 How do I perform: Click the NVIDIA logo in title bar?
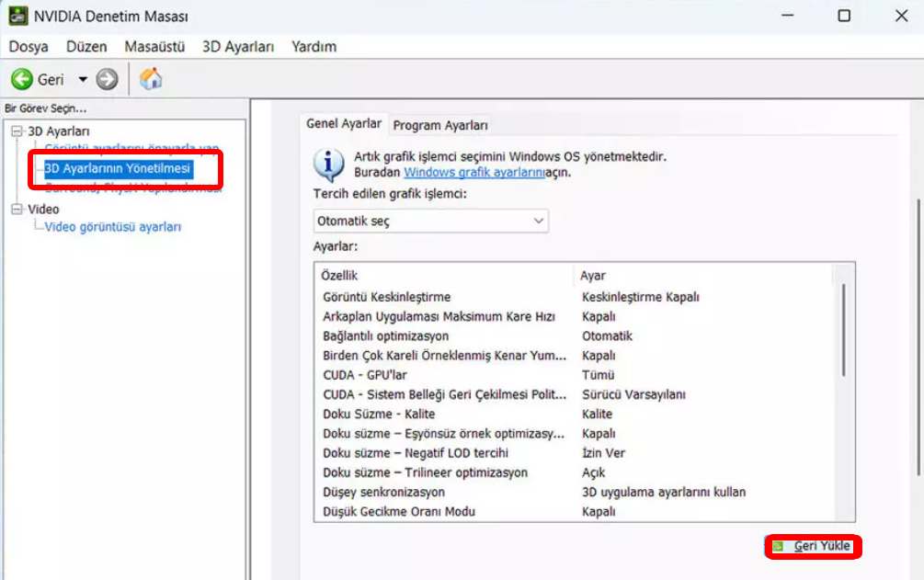[17, 16]
